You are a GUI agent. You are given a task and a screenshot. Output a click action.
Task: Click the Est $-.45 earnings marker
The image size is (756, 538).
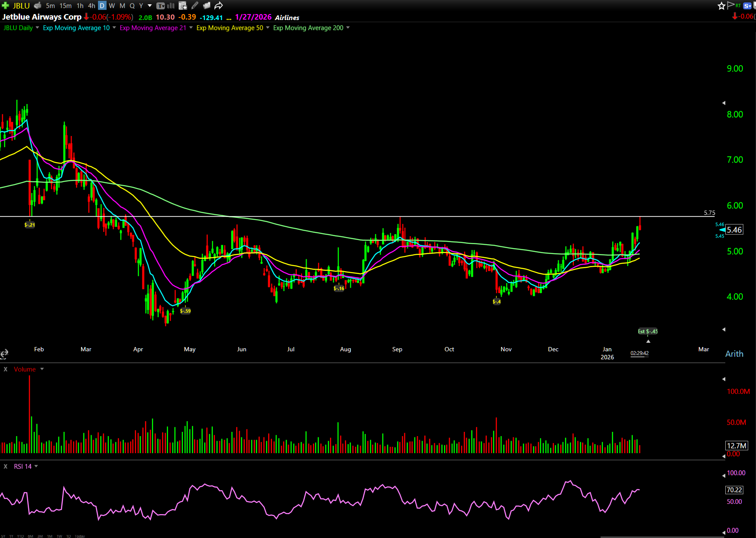tap(647, 331)
